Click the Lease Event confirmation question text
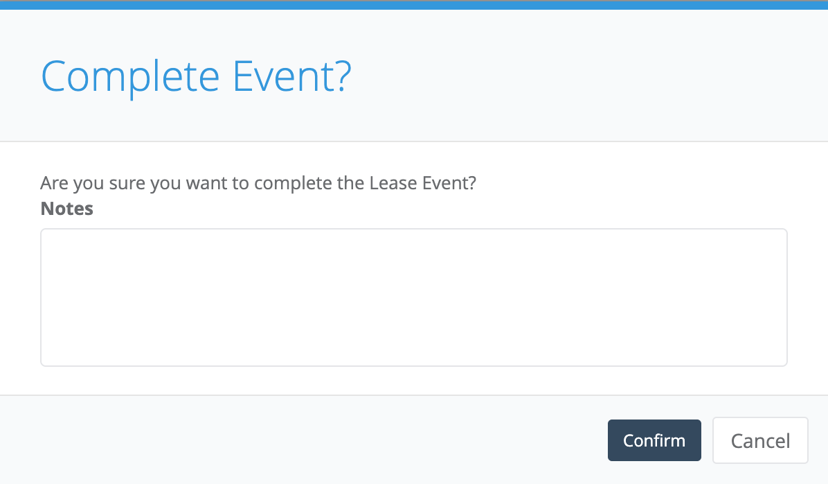The width and height of the screenshot is (828, 484). tap(258, 183)
